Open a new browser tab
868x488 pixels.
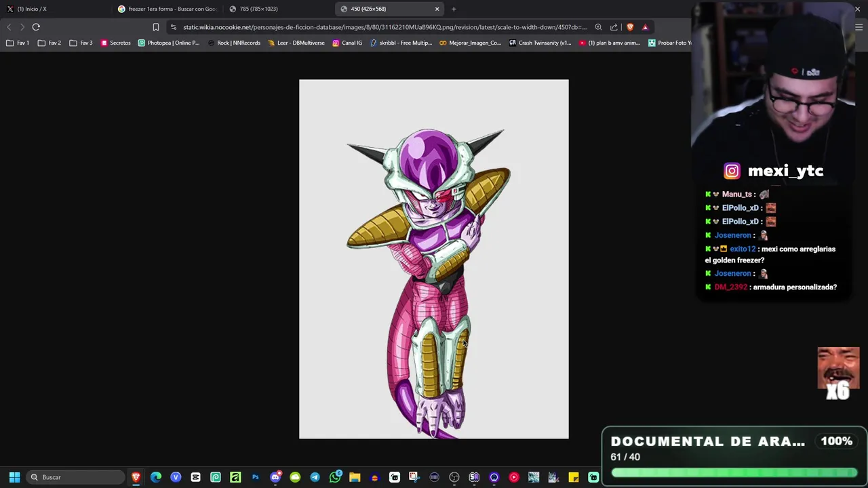point(454,9)
